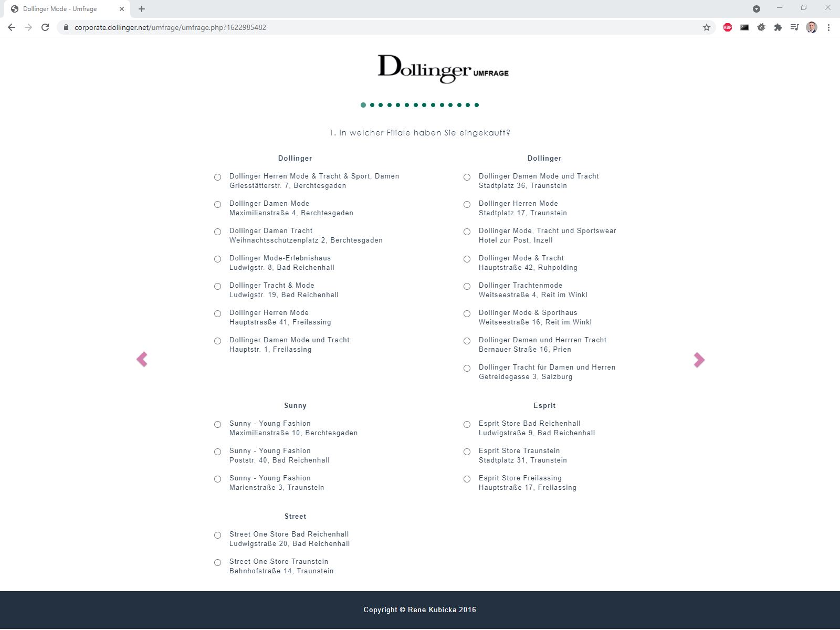
Task: Click the 'Copyright © Rene Kubicka 2016' footer text
Action: point(420,610)
